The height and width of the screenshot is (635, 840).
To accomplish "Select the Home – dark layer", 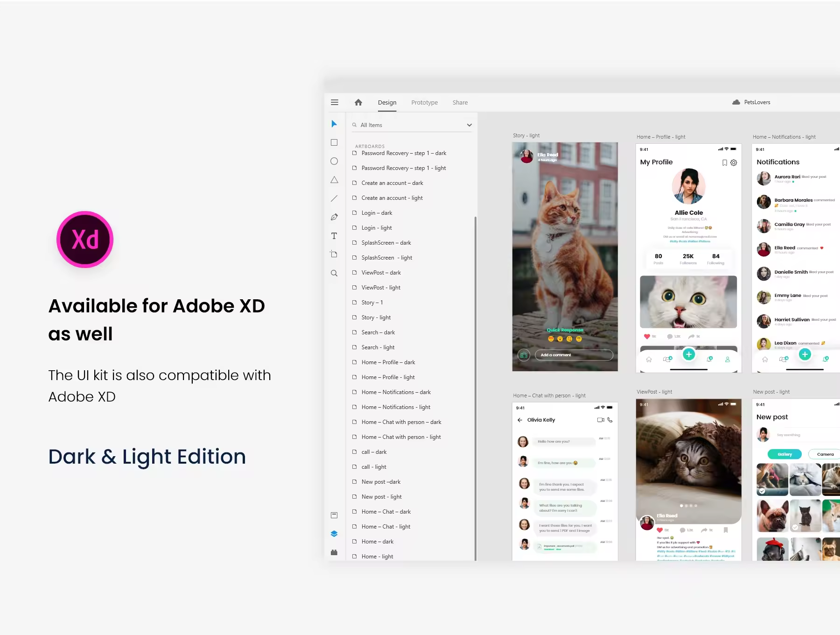I will 377,542.
